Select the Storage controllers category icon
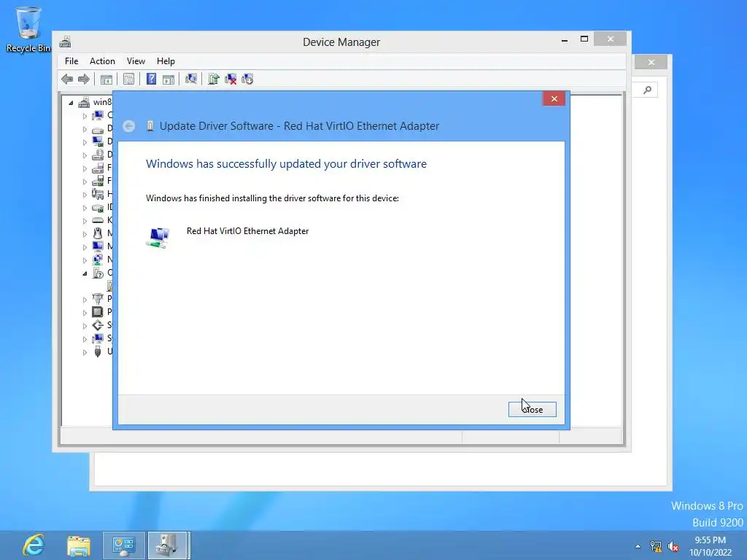 tap(98, 325)
